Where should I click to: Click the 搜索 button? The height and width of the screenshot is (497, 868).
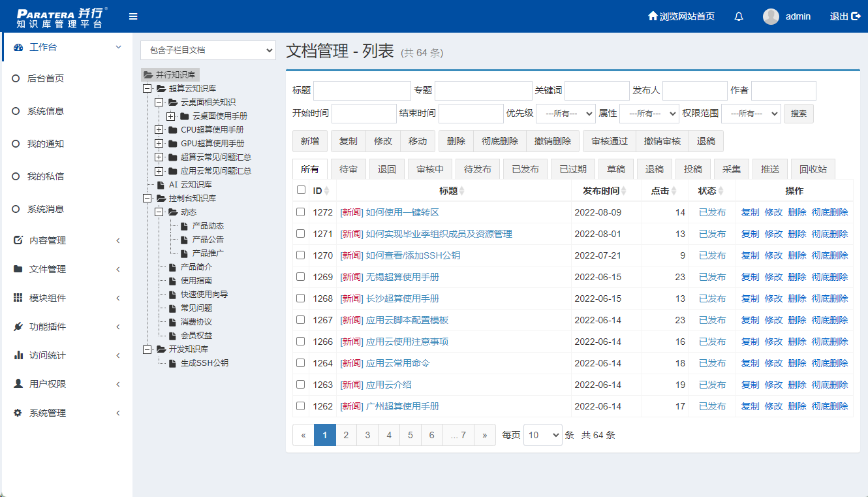point(799,113)
